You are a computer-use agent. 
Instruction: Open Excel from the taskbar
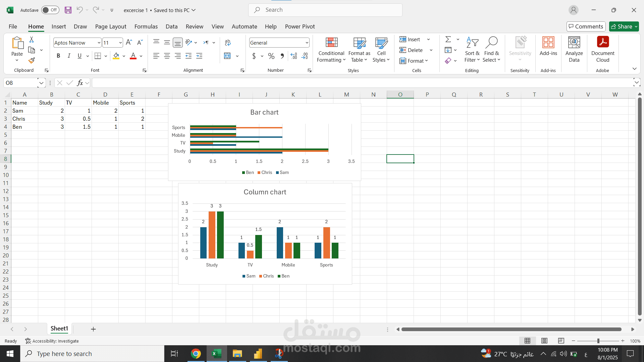click(x=216, y=354)
